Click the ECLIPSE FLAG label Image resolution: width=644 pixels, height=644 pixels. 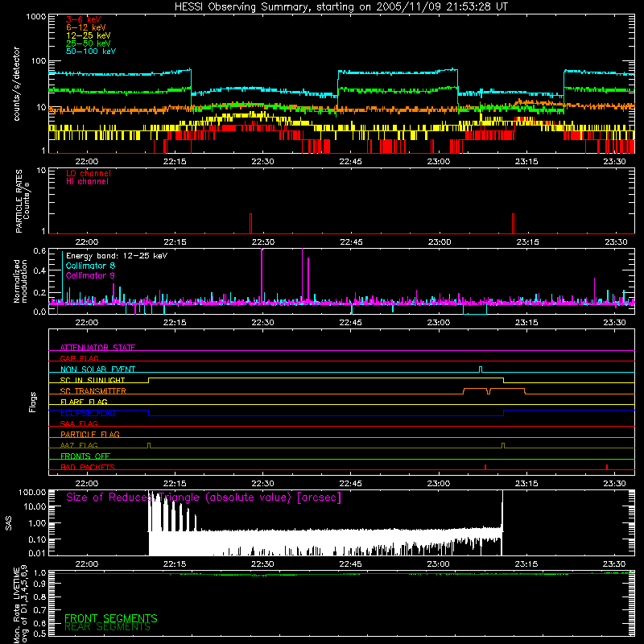[88, 413]
